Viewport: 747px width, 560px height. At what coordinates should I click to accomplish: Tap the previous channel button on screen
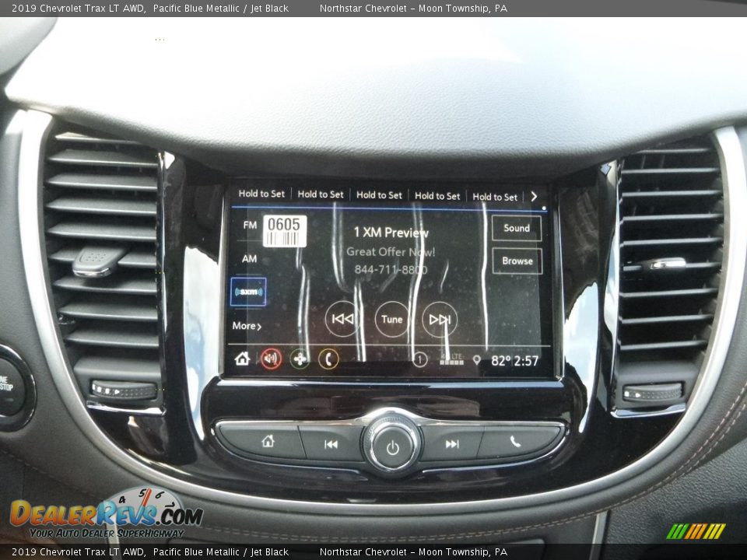click(342, 319)
